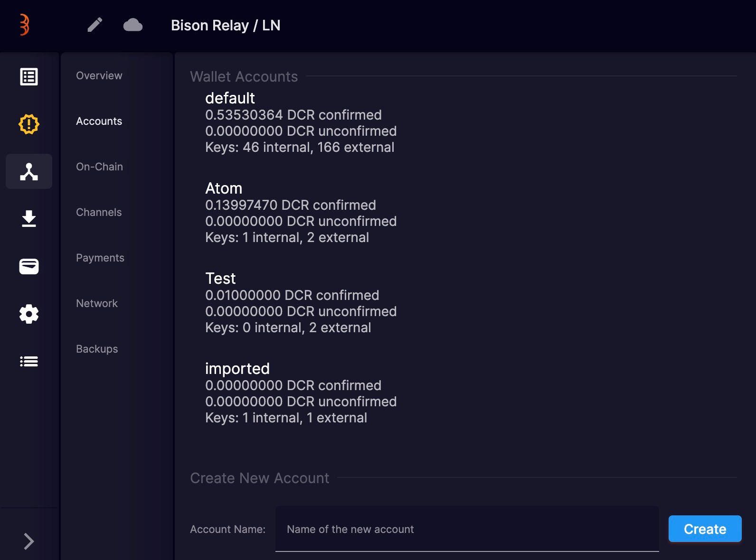
Task: Click 'Keys: 0 internal, 2 external' text
Action: [288, 327]
